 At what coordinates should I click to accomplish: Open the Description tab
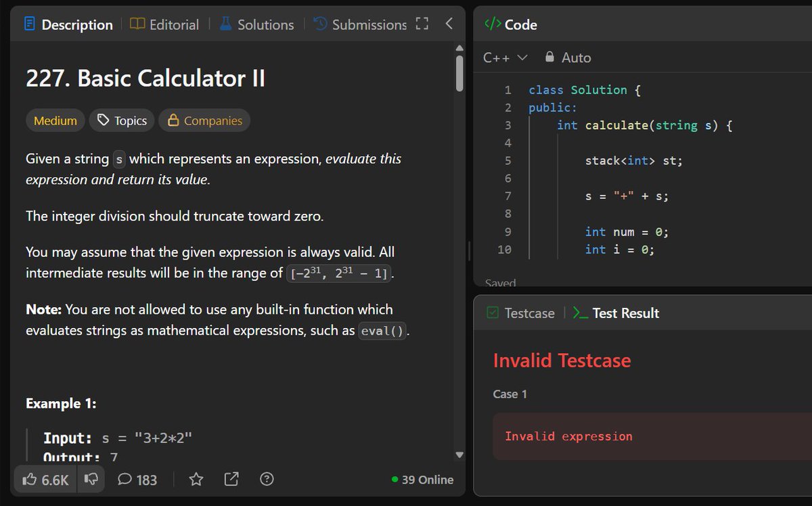(68, 24)
